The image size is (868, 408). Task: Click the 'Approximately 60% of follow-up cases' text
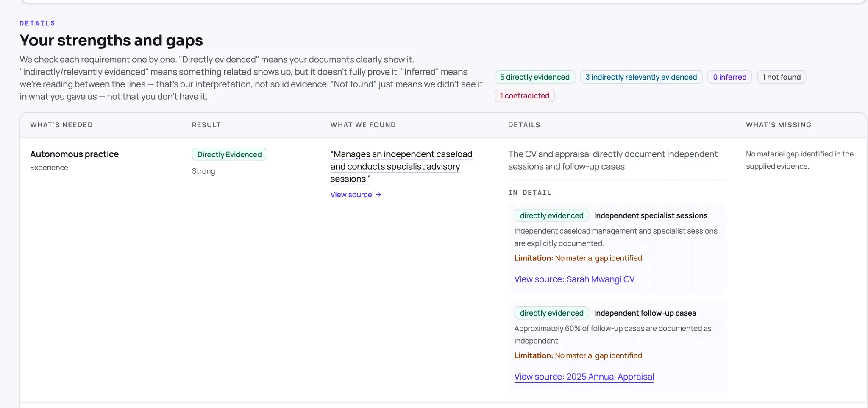tap(613, 335)
